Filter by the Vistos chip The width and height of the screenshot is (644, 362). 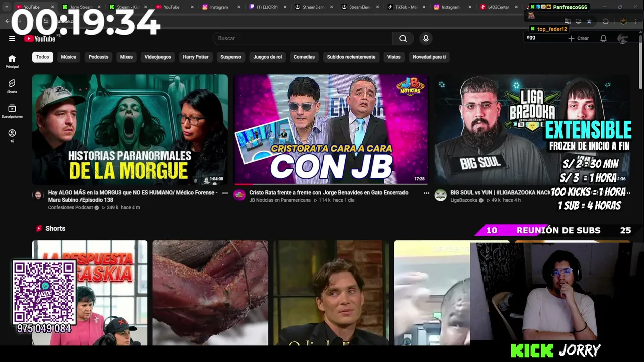coord(394,57)
